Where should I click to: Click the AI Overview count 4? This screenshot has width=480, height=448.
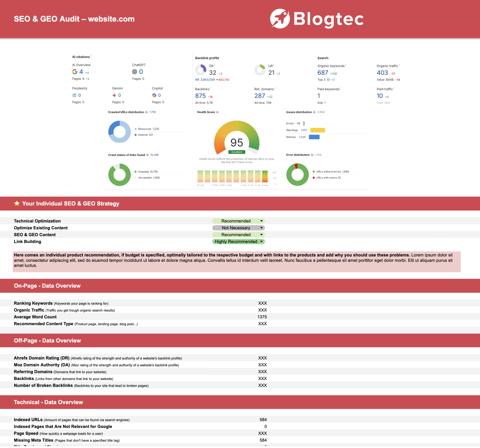81,72
